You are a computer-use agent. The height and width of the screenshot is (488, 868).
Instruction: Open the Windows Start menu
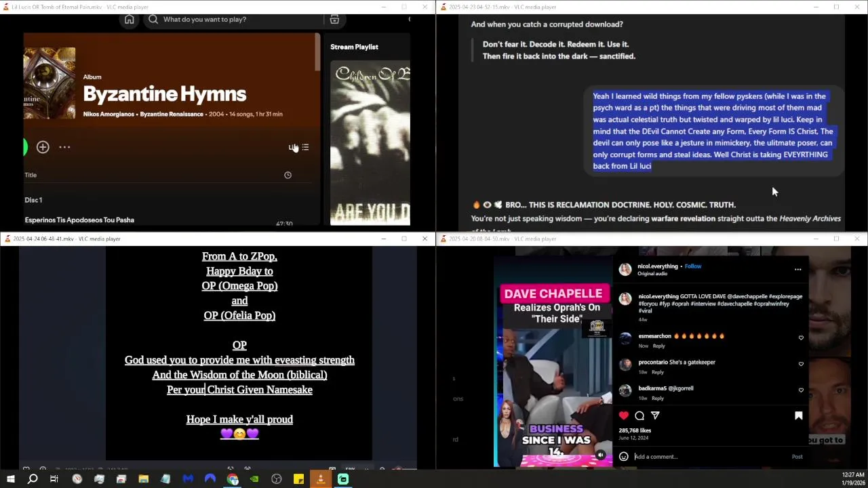(10, 479)
